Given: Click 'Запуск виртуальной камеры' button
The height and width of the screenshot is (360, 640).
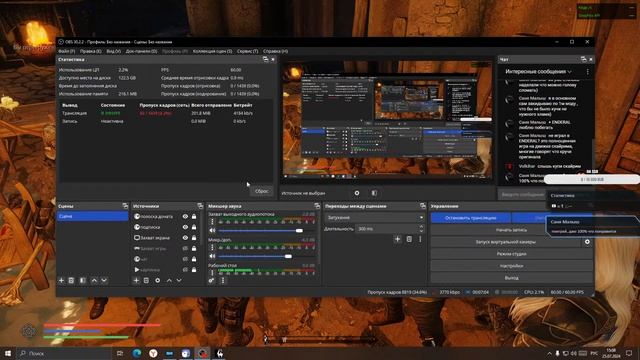Looking at the screenshot, I should tap(506, 242).
